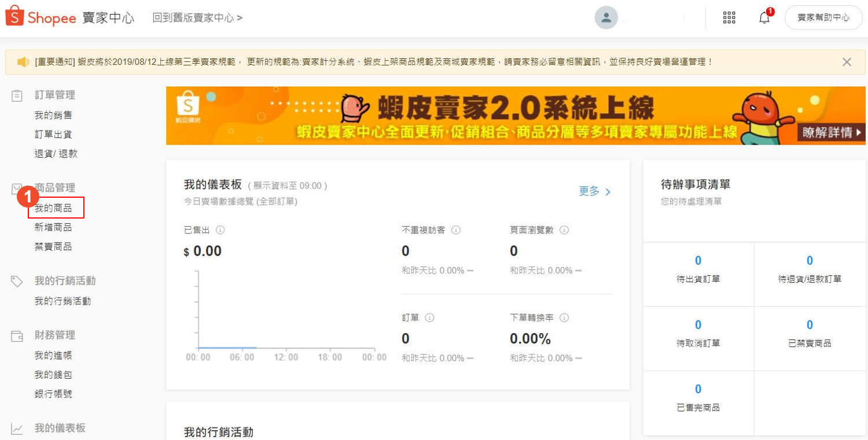The image size is (868, 440).
Task: Dismiss the announcement bar with the X
Action: (x=847, y=61)
